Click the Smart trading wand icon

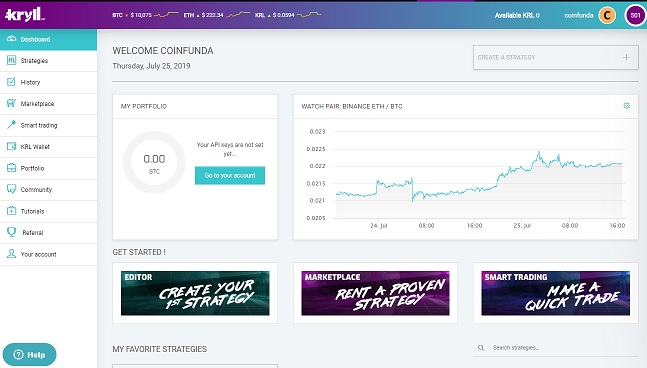point(12,125)
